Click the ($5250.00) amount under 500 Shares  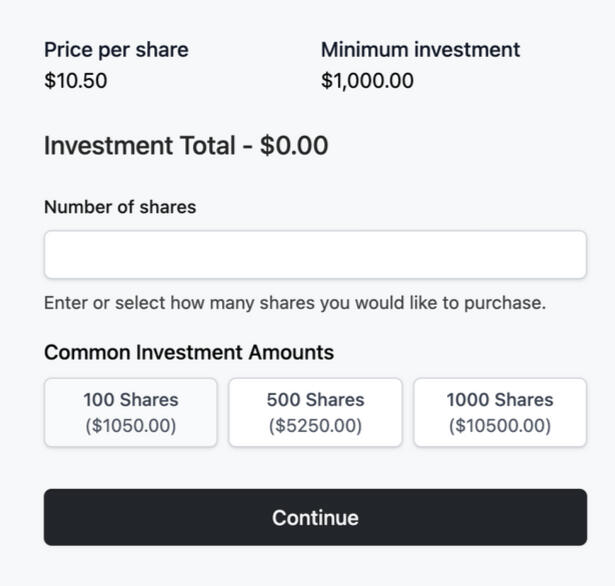point(315,426)
